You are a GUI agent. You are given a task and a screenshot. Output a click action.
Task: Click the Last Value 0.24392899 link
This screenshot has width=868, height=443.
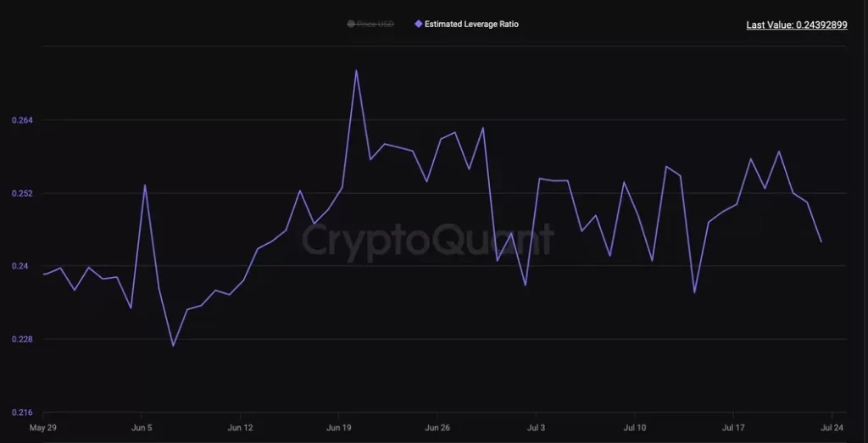[796, 25]
